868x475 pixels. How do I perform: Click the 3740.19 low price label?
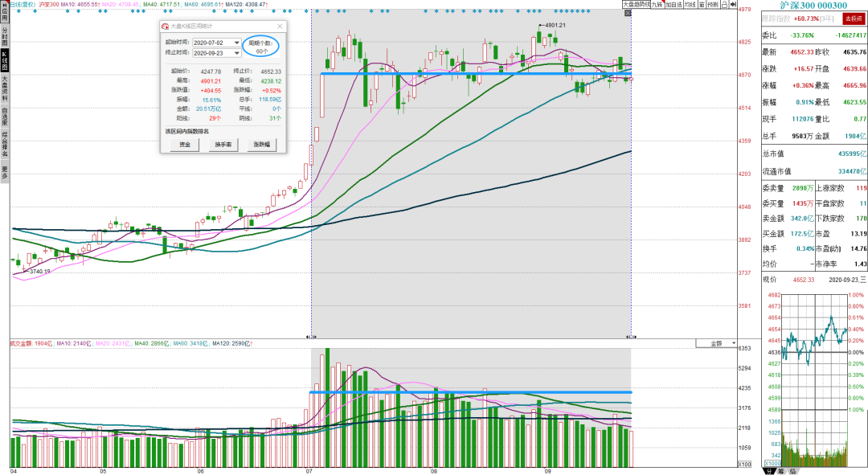(40, 272)
